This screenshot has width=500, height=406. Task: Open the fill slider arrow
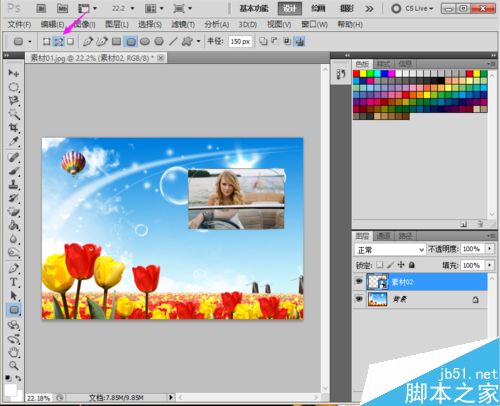pos(489,265)
